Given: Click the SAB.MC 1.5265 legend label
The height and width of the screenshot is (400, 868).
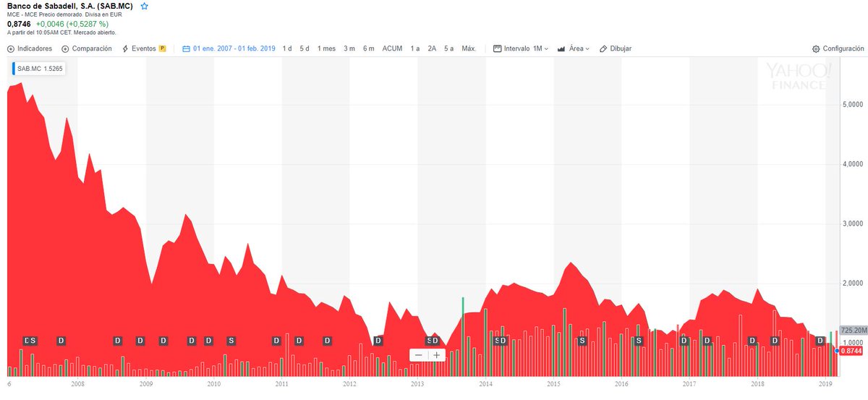Looking at the screenshot, I should pos(41,69).
